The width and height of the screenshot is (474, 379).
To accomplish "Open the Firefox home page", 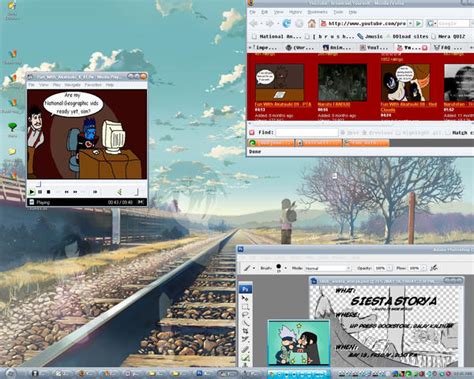I will 312,23.
